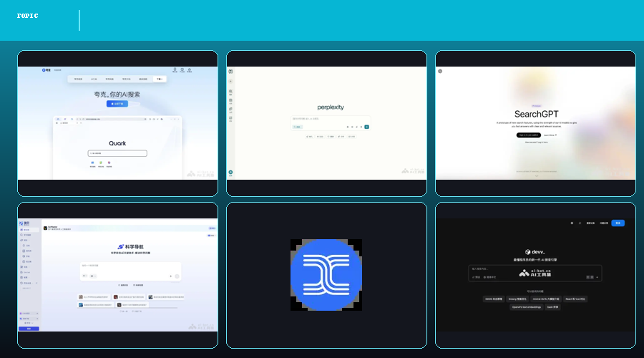
Task: Click the Quark logo in the top-left
Action: (x=46, y=70)
